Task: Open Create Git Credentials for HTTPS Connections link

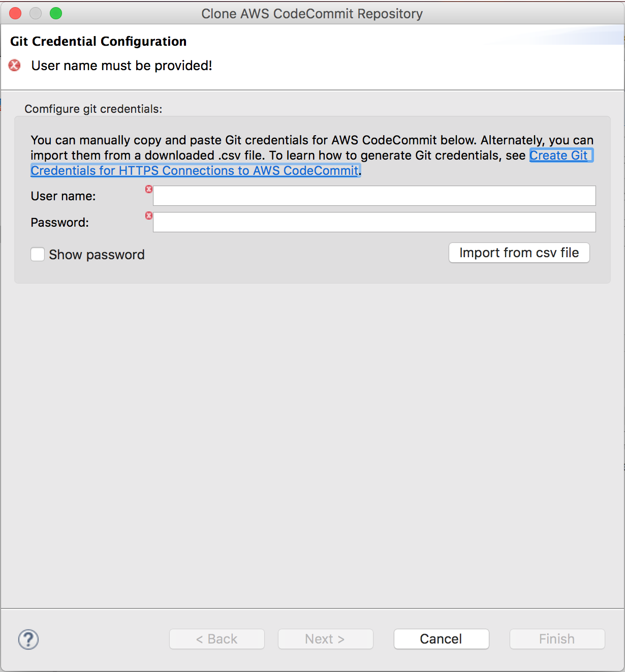Action: click(195, 170)
